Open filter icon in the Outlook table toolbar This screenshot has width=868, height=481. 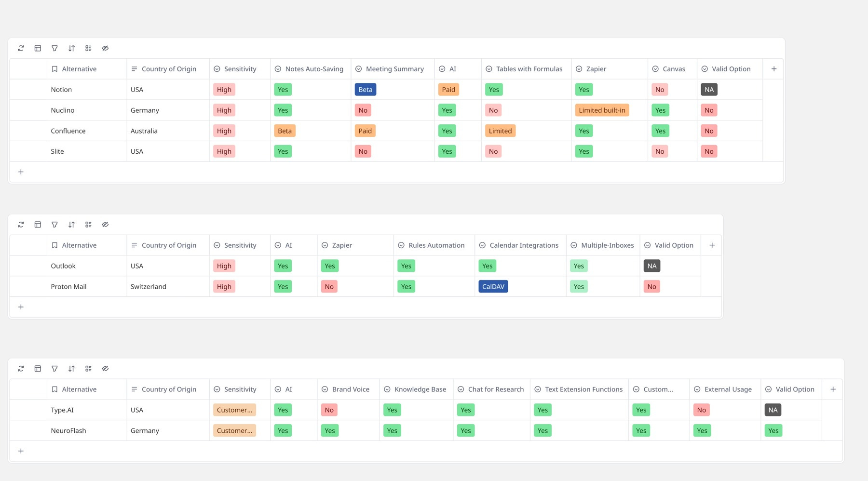pyautogui.click(x=54, y=225)
